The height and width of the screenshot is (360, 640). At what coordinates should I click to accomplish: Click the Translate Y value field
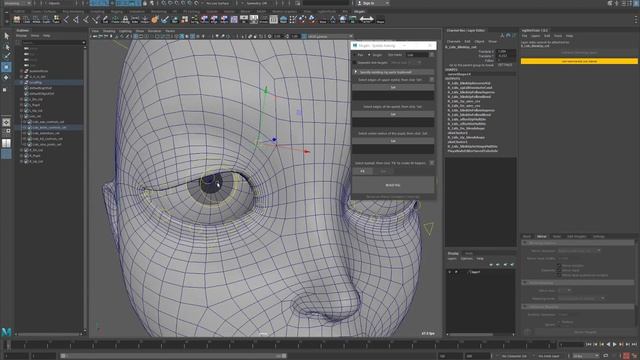506,56
